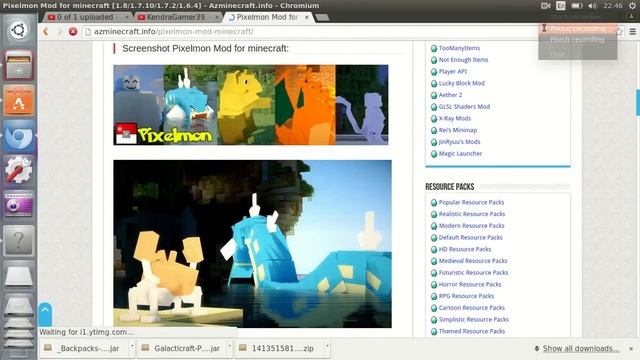Open the volume indicator in top panel
The width and height of the screenshot is (640, 360).
click(593, 6)
